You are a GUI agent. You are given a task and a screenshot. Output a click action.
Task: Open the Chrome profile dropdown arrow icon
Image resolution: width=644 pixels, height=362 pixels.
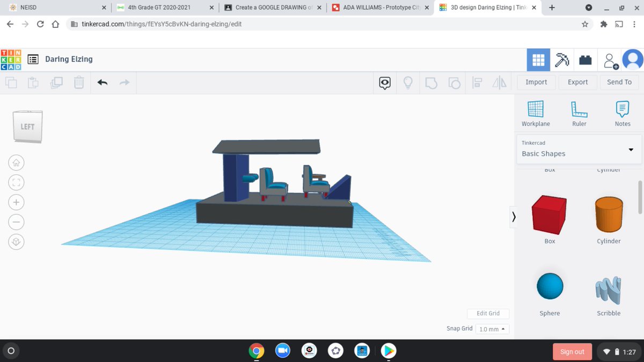(x=589, y=8)
